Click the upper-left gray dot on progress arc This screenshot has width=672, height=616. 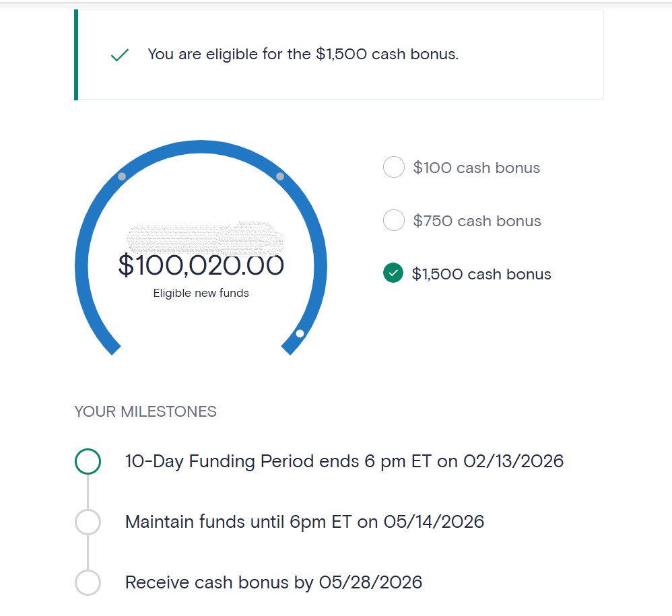point(122,176)
